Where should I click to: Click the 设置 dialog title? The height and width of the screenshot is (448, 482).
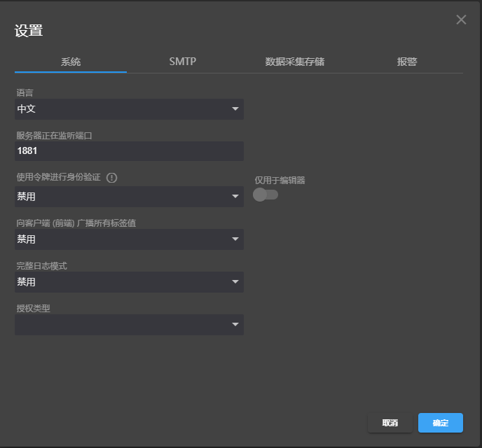point(29,31)
